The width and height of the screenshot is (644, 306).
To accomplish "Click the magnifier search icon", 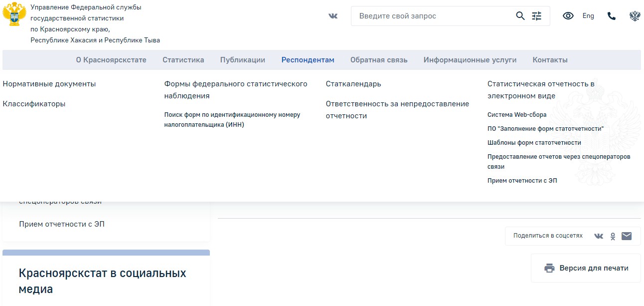I will 520,16.
